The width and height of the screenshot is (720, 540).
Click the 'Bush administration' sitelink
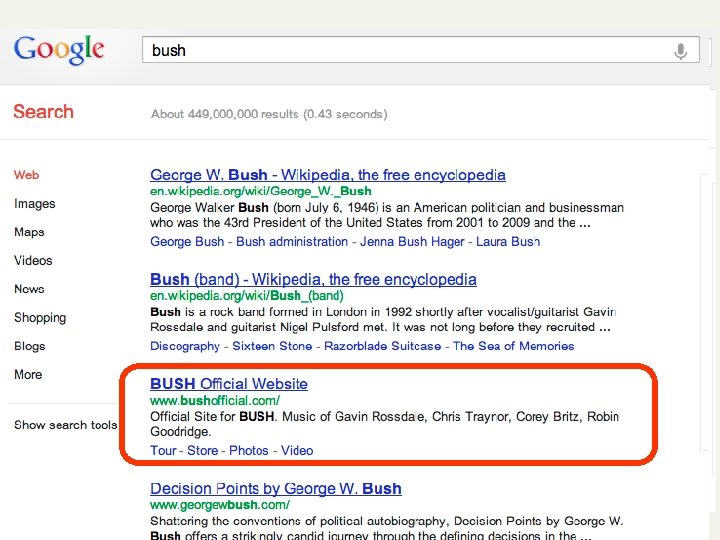[292, 242]
